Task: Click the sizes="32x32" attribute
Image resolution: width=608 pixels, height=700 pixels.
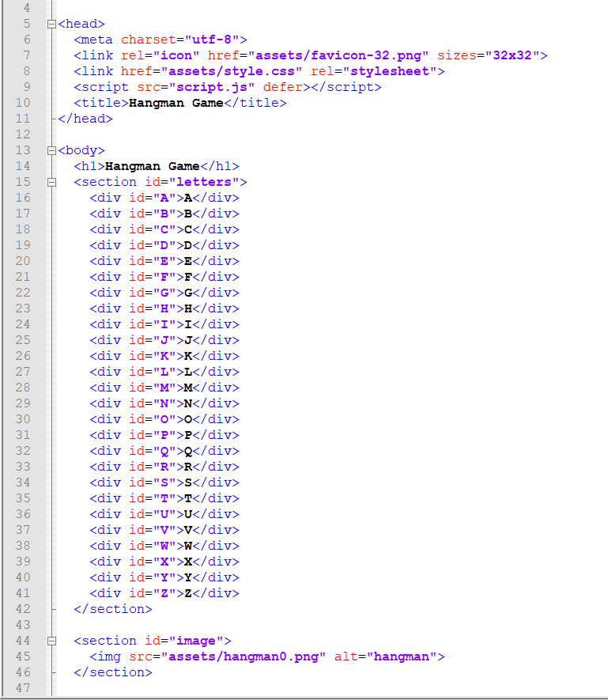Action: pos(489,55)
